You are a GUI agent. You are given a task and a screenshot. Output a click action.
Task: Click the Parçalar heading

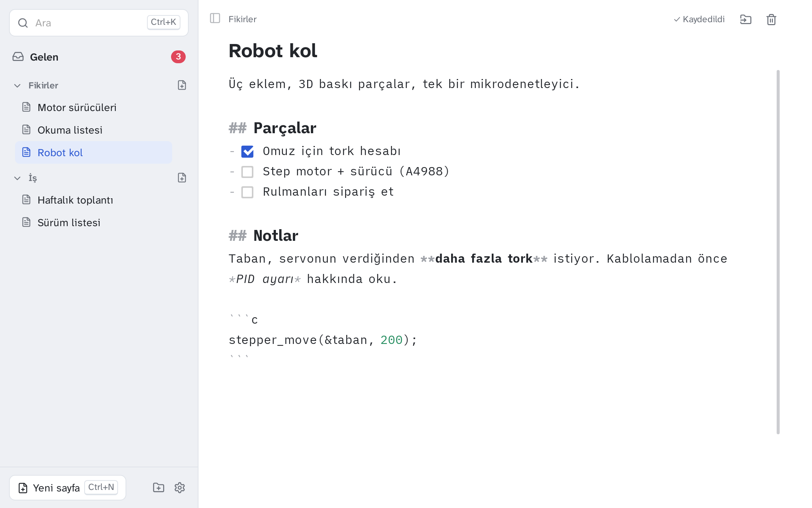coord(285,128)
